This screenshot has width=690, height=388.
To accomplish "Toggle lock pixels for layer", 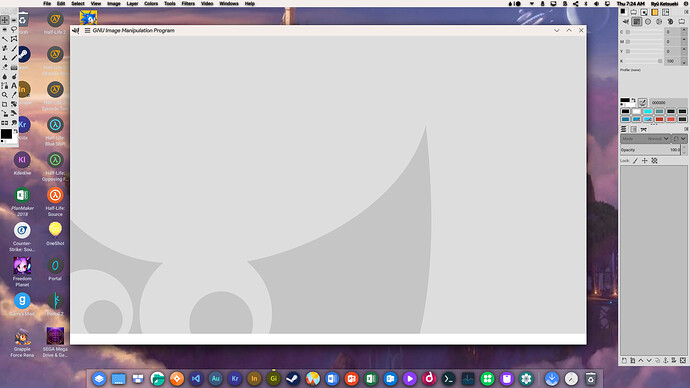I will coord(635,161).
